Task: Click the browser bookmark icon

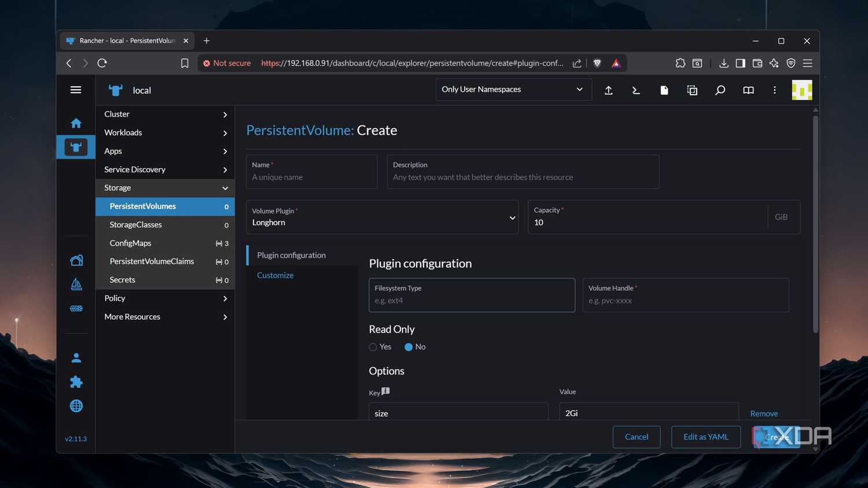Action: [x=185, y=63]
